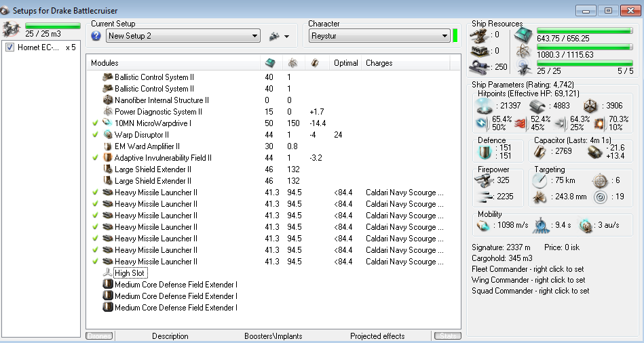Click the capacitor column header icon
Image resolution: width=644 pixels, height=343 pixels.
click(315, 63)
